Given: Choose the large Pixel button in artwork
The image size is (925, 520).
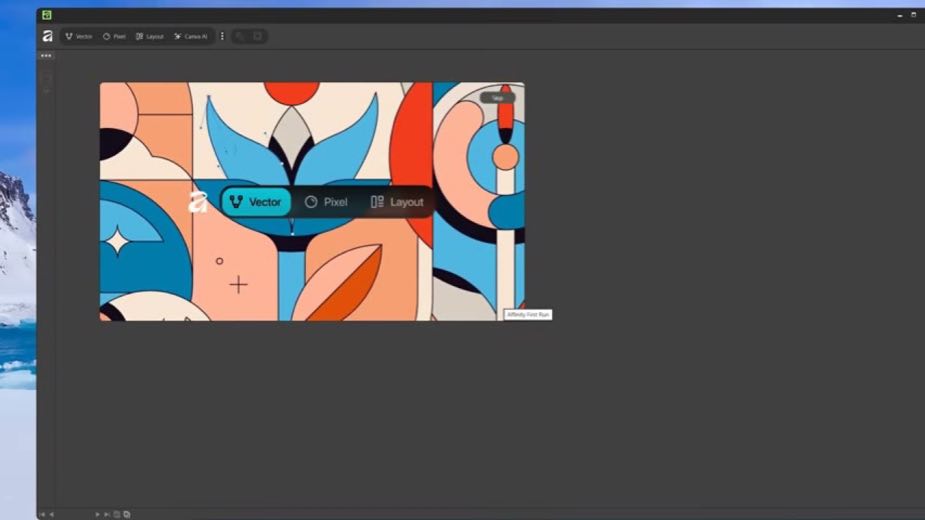Looking at the screenshot, I should point(326,202).
